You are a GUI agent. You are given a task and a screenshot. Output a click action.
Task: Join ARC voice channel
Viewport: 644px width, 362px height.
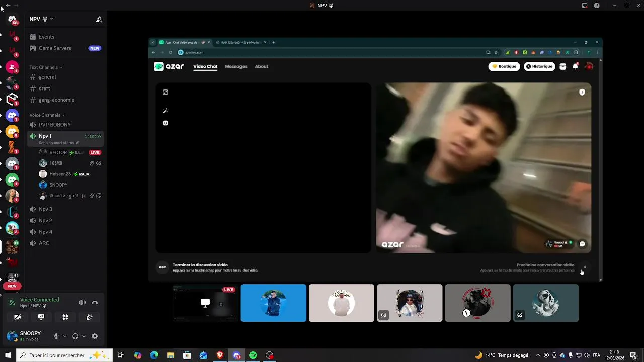pos(65,243)
